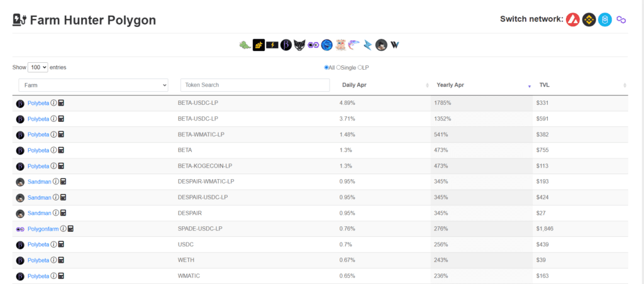Select the purple Polygon network icon
The width and height of the screenshot is (644, 284).
(x=621, y=19)
